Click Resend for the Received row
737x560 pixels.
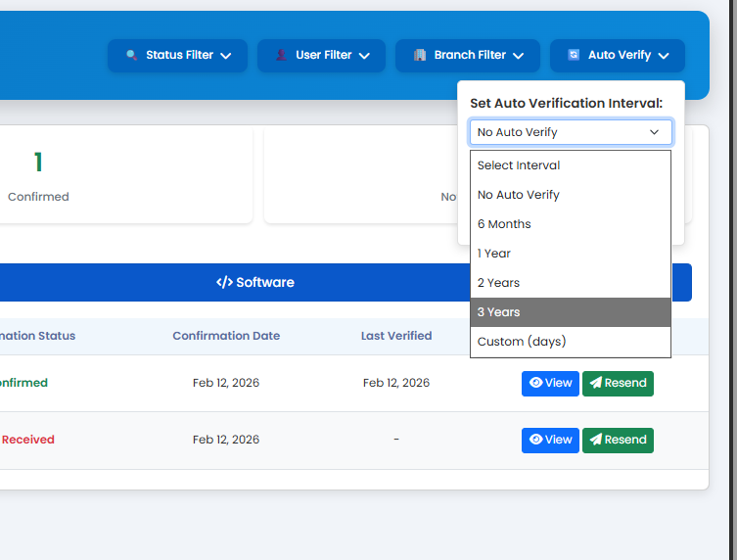tap(619, 441)
